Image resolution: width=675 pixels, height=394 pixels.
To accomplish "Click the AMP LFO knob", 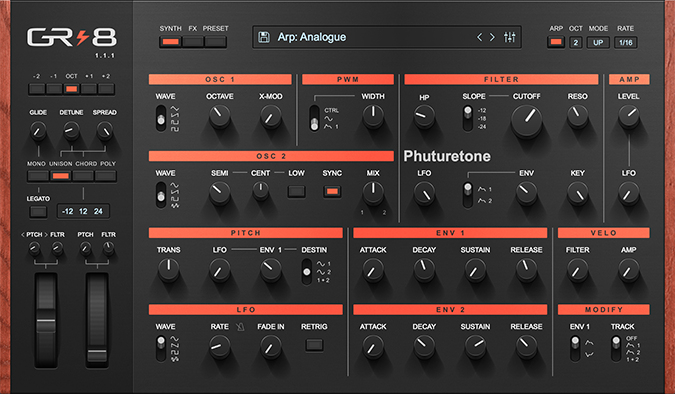I will tap(629, 192).
